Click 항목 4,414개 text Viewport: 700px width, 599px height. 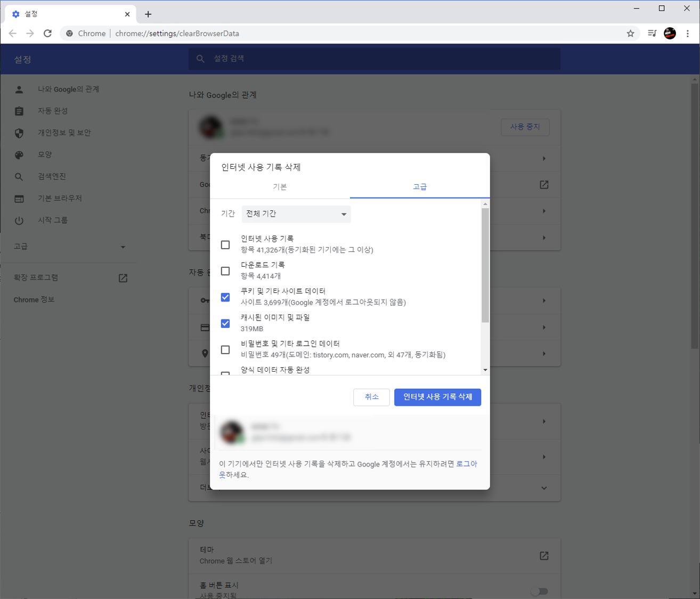tap(261, 276)
